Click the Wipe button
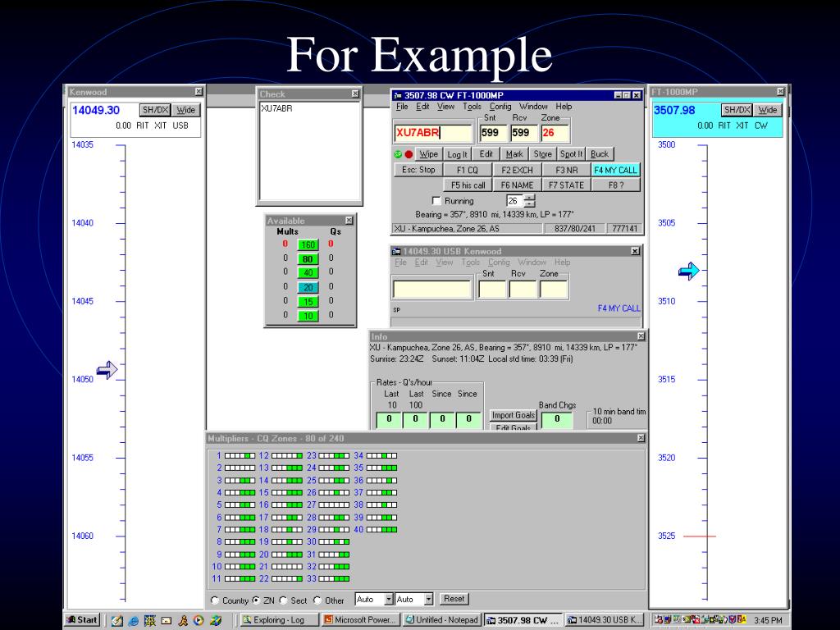The image size is (840, 630). 428,154
